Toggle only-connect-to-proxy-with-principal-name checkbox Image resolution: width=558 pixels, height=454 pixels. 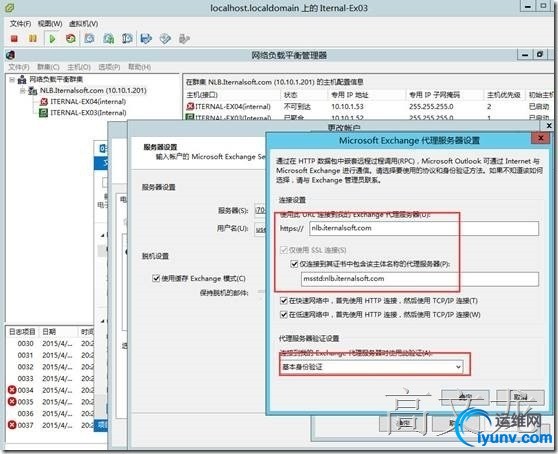294,264
